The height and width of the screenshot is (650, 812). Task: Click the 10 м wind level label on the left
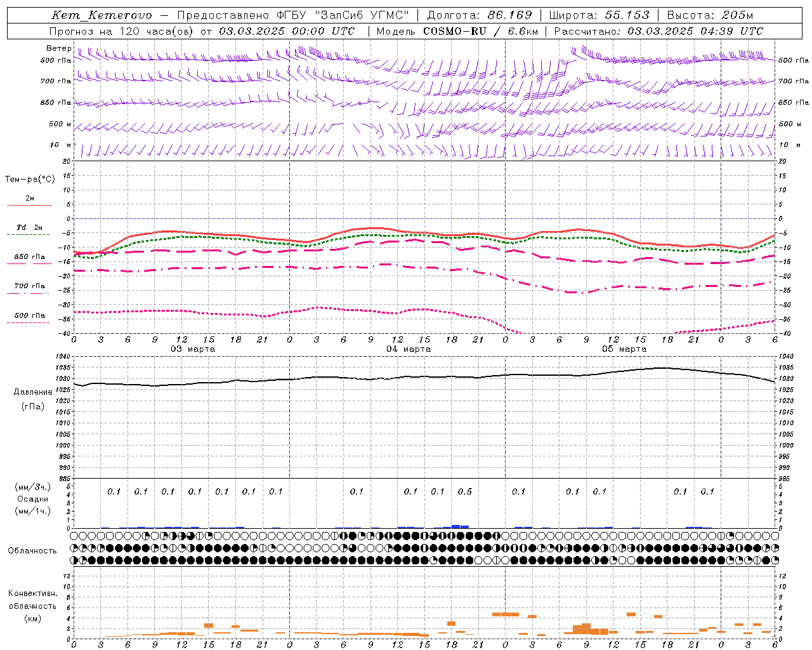61,145
